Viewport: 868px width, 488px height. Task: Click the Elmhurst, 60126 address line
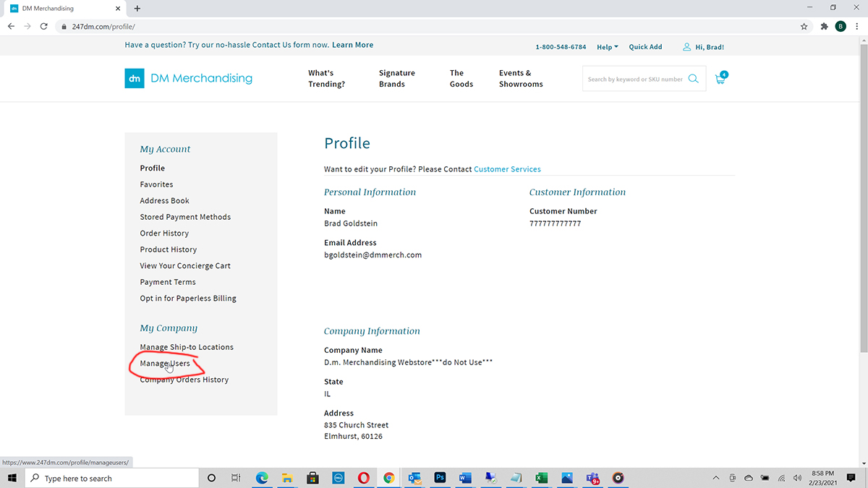pyautogui.click(x=353, y=437)
